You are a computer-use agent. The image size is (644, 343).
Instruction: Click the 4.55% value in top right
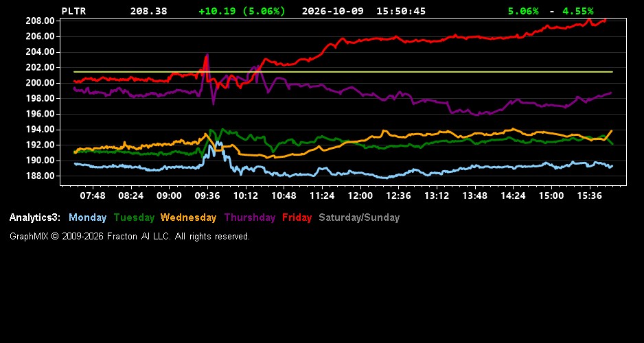pyautogui.click(x=578, y=11)
